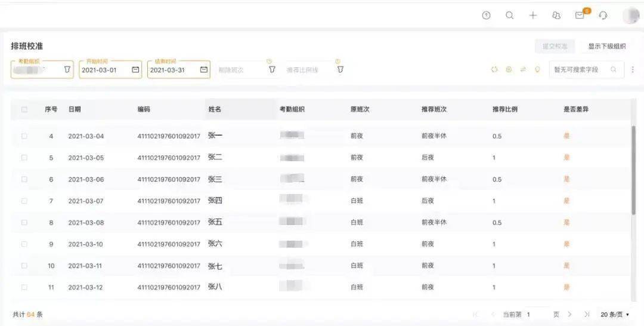
Task: Select the checkbox for row 张五
Action: point(24,222)
